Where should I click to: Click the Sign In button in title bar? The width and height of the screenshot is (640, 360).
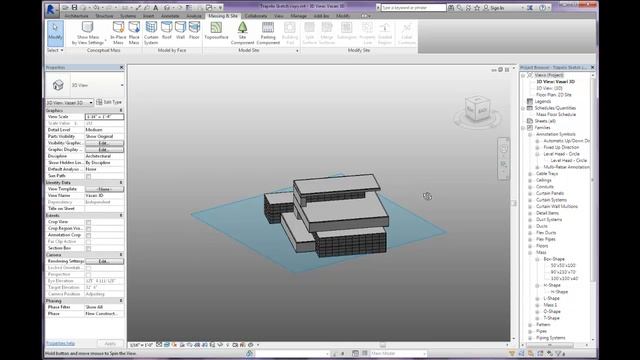pyautogui.click(x=494, y=7)
